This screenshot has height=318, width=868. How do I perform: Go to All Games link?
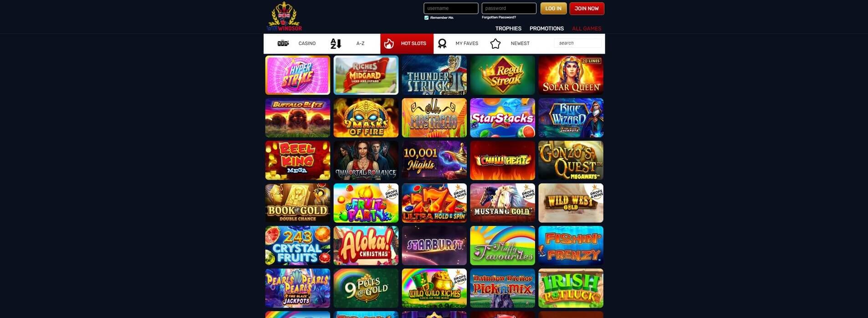coord(587,28)
